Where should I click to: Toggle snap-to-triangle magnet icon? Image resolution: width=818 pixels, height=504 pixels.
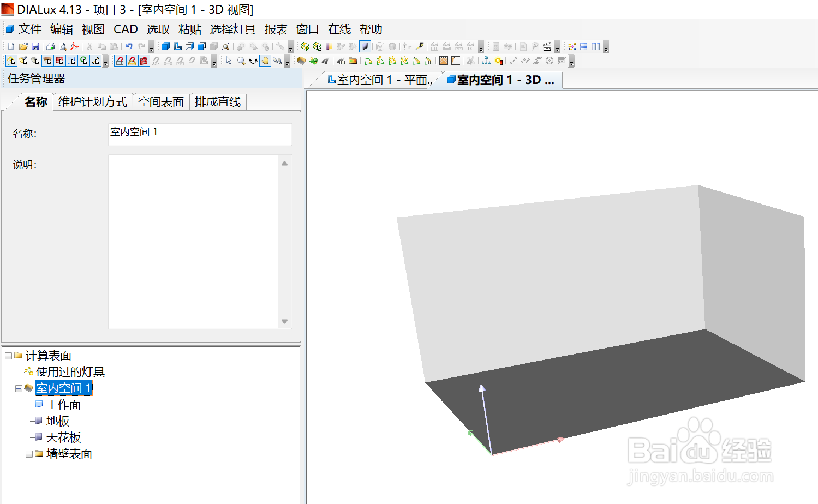(132, 61)
